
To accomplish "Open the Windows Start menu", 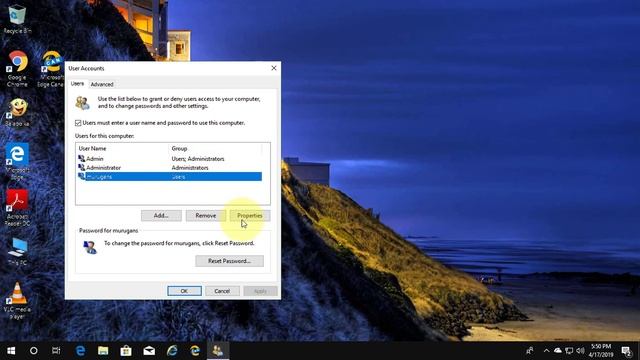I will point(11,351).
